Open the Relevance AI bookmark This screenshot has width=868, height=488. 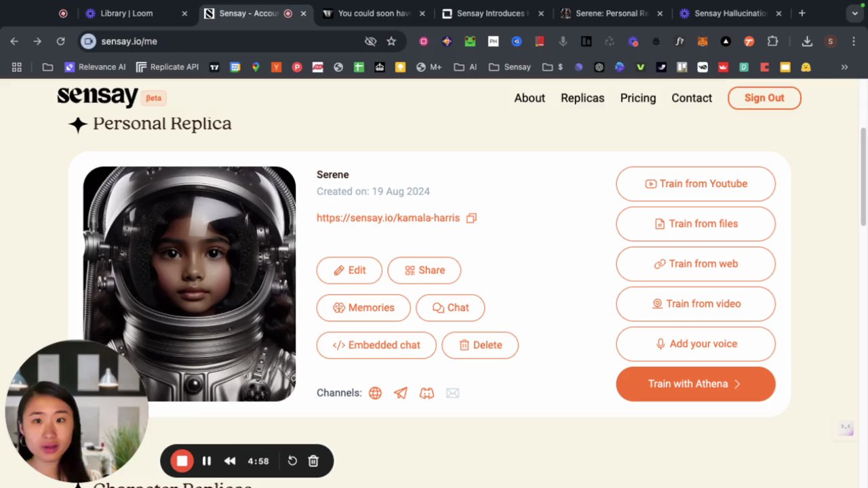point(95,67)
